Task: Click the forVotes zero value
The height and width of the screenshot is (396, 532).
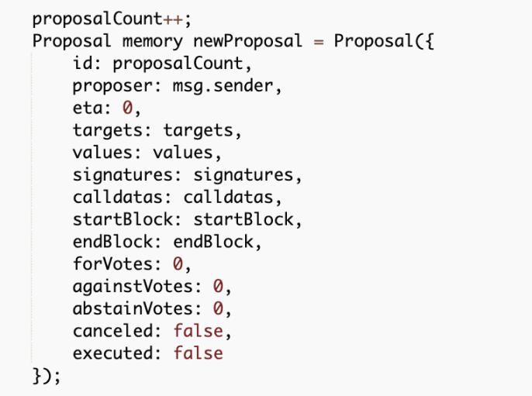Action: [178, 264]
